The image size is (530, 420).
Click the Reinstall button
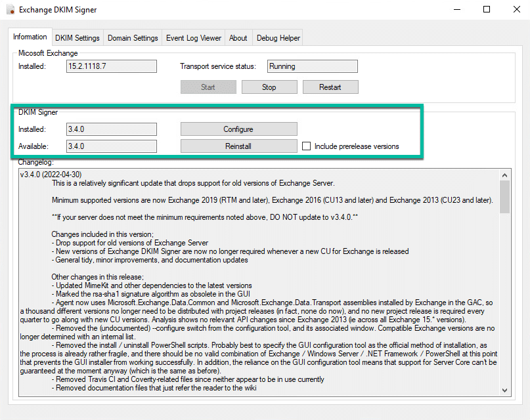pyautogui.click(x=238, y=146)
